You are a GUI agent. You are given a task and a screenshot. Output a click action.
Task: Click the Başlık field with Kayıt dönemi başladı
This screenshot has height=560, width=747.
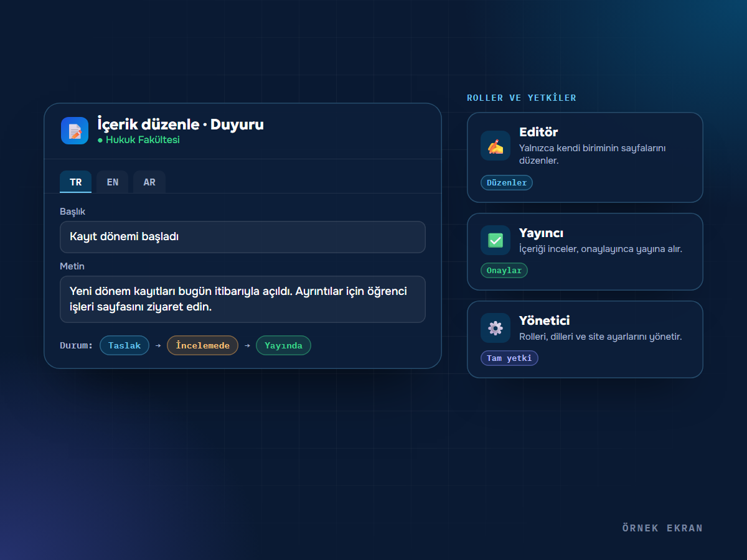coord(243,237)
